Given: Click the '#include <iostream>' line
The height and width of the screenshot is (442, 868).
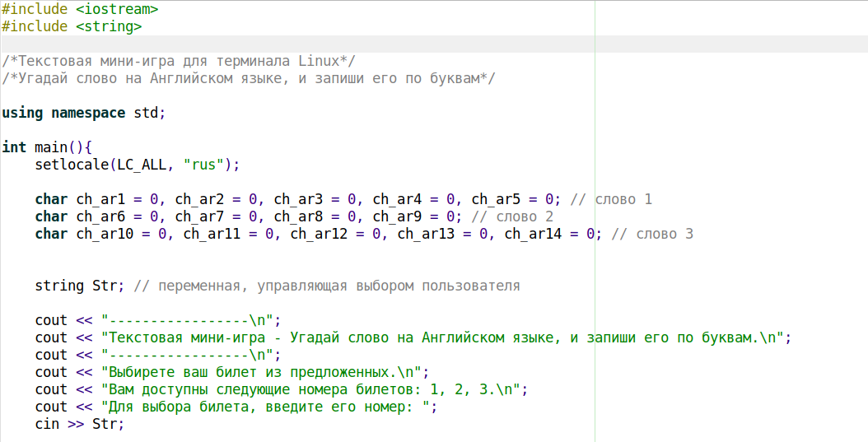Looking at the screenshot, I should pos(80,9).
